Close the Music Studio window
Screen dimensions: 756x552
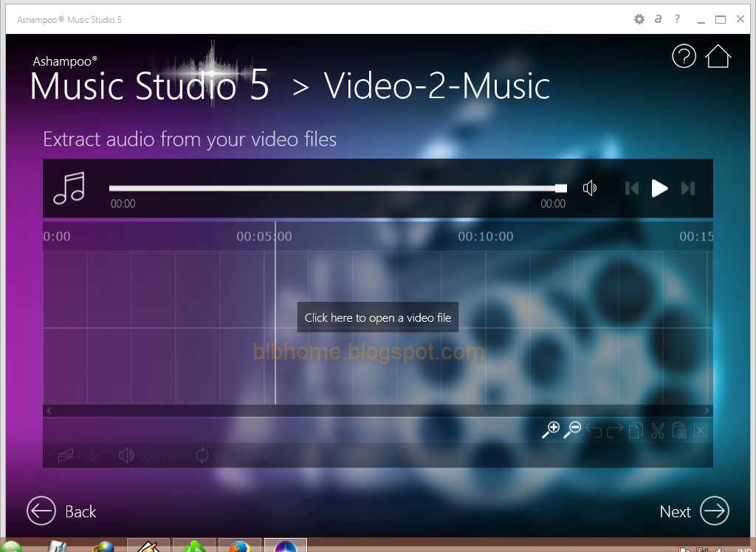pos(740,18)
